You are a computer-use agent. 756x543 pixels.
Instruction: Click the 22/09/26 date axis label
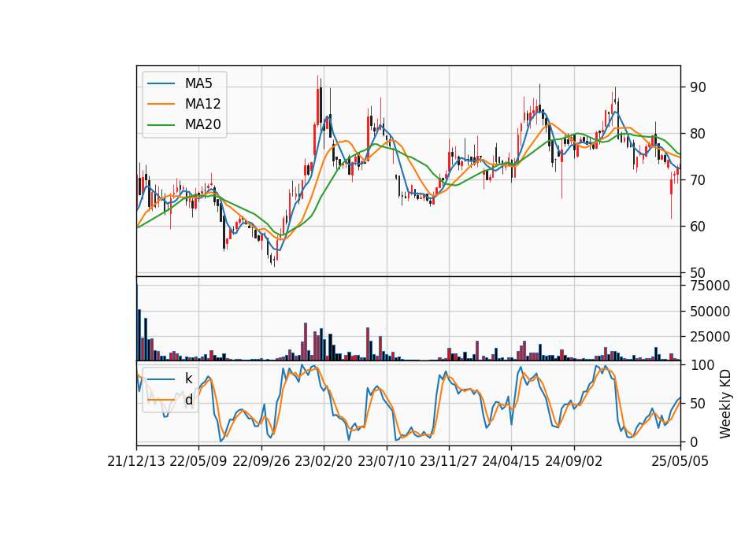(x=261, y=461)
